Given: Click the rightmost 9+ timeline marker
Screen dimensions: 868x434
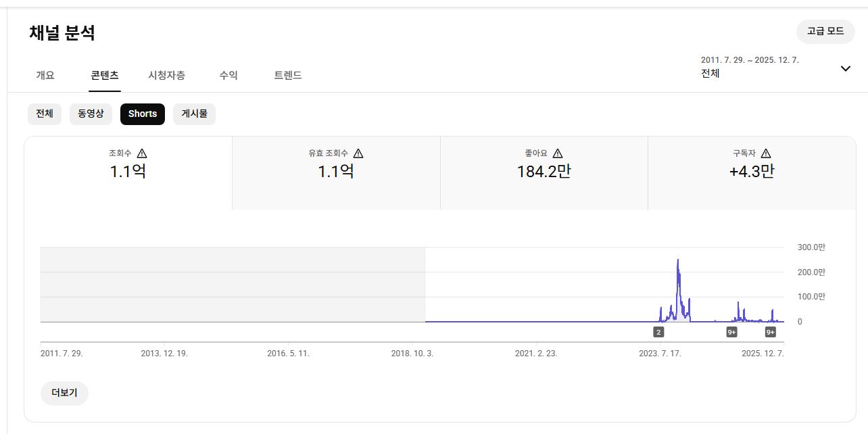Looking at the screenshot, I should (x=770, y=332).
